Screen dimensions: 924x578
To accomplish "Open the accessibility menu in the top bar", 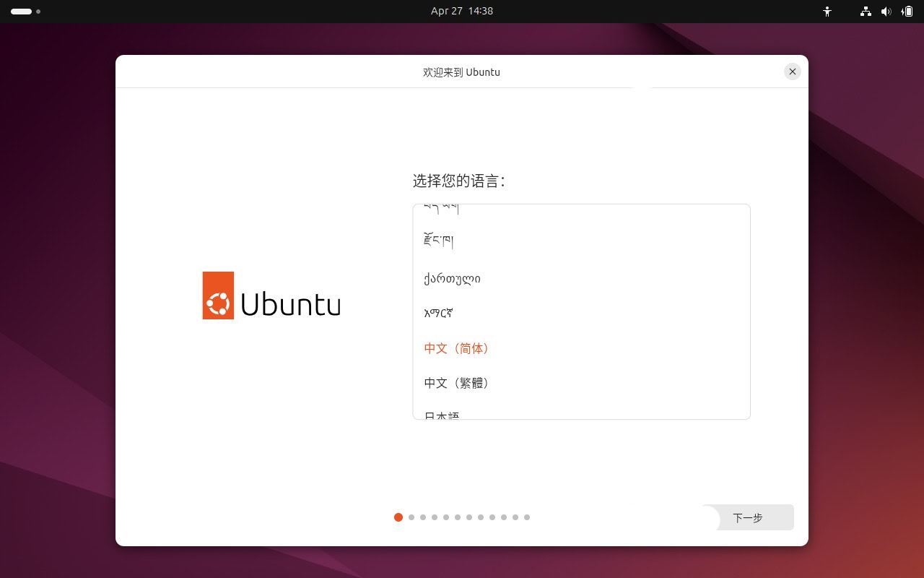I will (827, 11).
